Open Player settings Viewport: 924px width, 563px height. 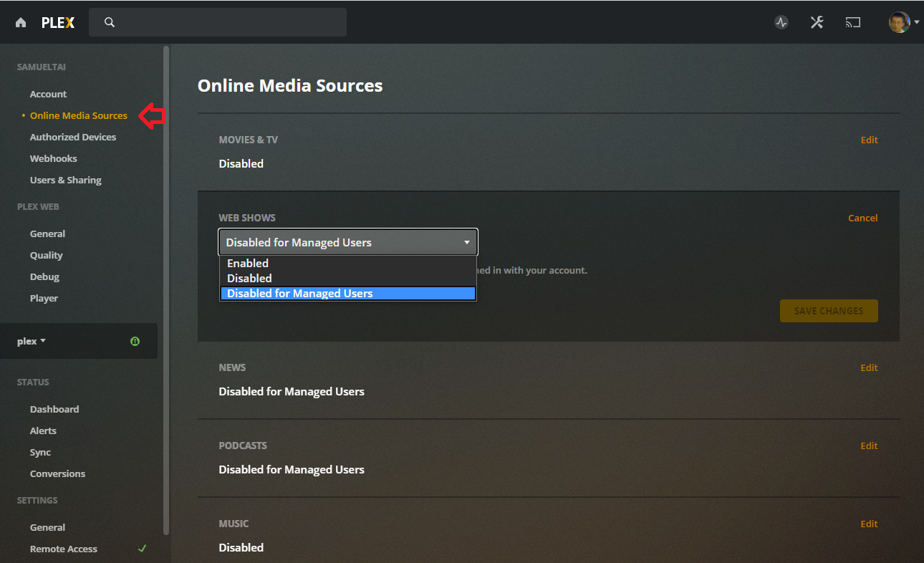pos(44,298)
